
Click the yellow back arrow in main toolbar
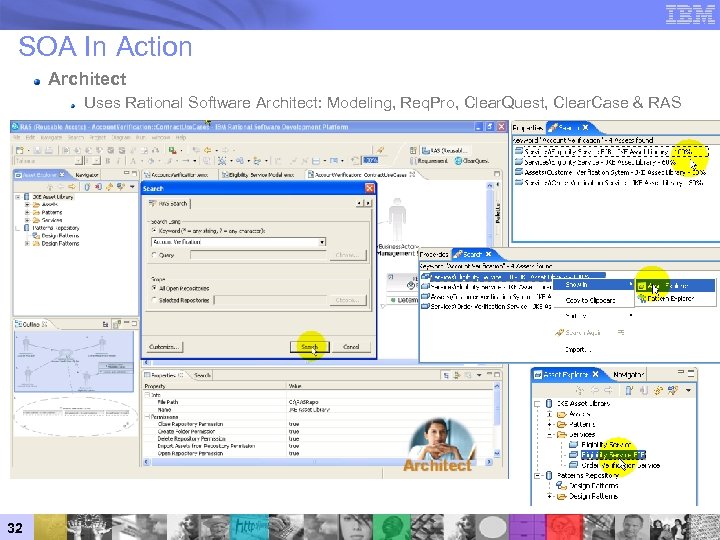click(207, 150)
